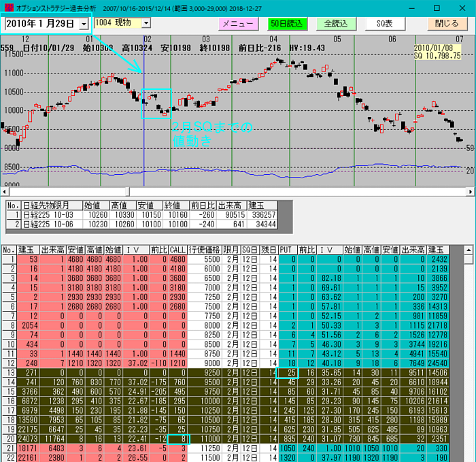Minimize the window
This screenshot has height=462, width=476.
click(x=411, y=8)
